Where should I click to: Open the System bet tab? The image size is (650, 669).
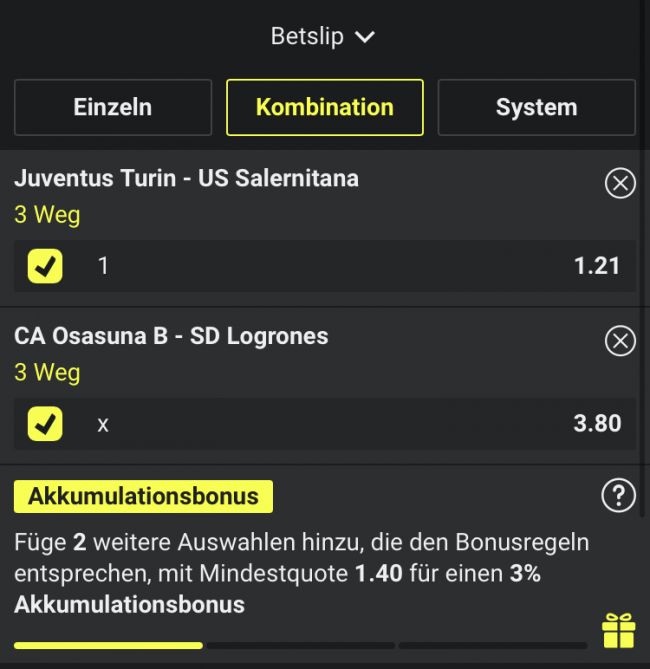click(x=536, y=107)
